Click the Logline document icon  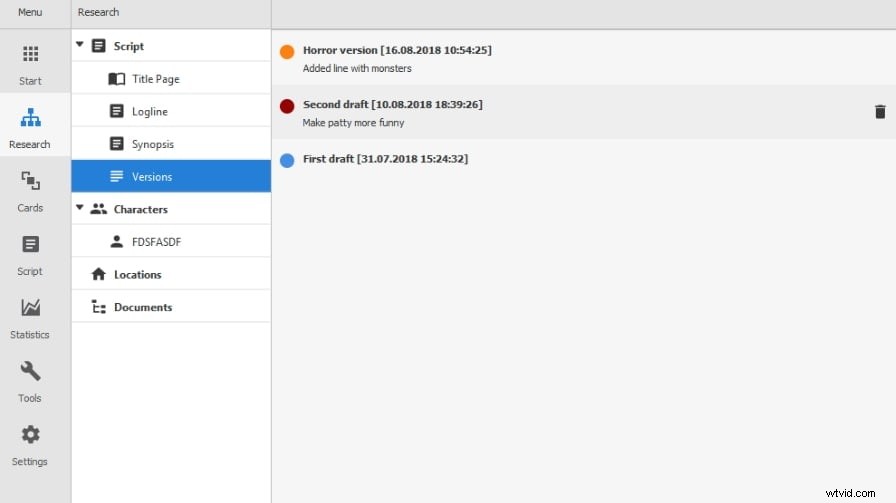point(117,111)
